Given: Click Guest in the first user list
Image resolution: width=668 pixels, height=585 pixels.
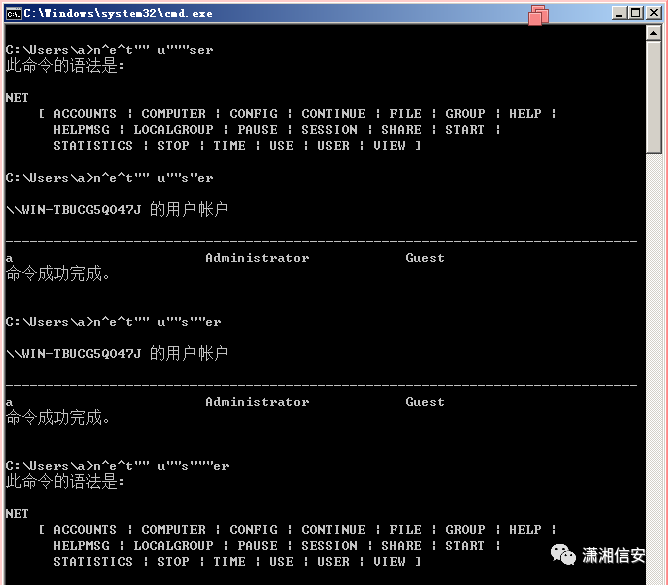Looking at the screenshot, I should point(425,258).
